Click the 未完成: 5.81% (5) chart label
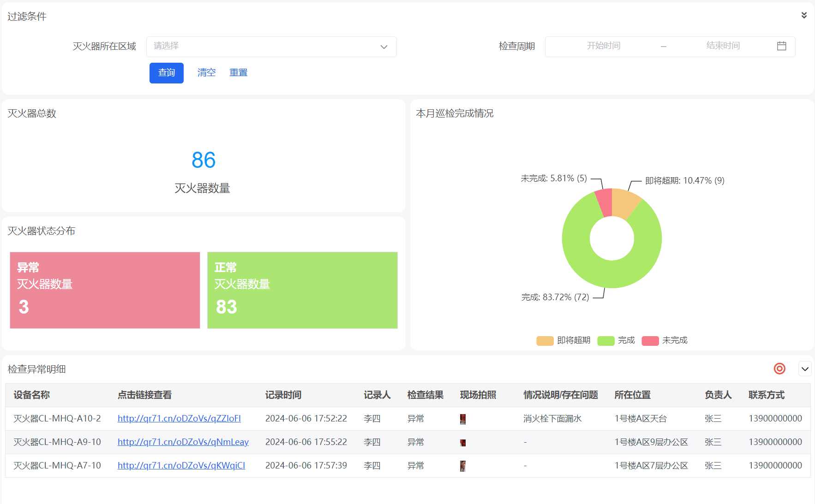 coord(554,178)
